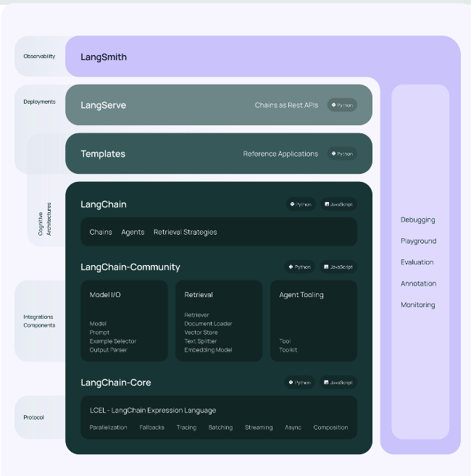Click the LangChain-Community heading
The height and width of the screenshot is (476, 471).
pyautogui.click(x=130, y=267)
